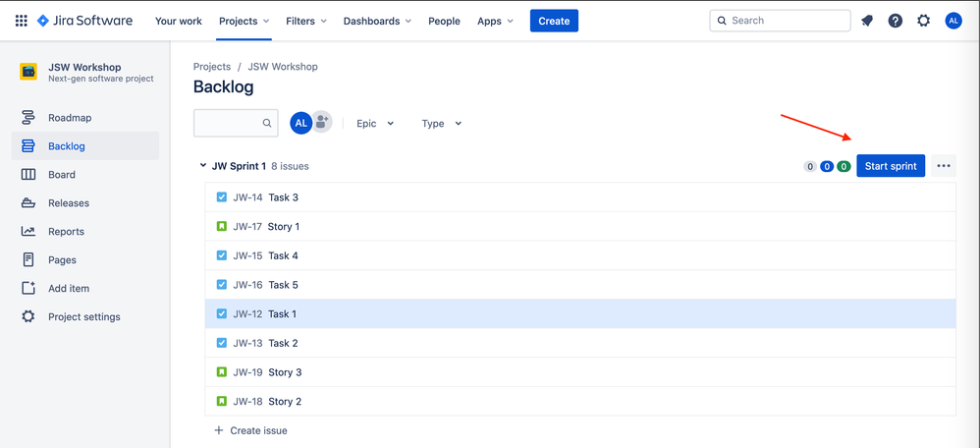980x448 pixels.
Task: Collapse the JW Sprint 1 section chevron
Action: click(x=202, y=166)
